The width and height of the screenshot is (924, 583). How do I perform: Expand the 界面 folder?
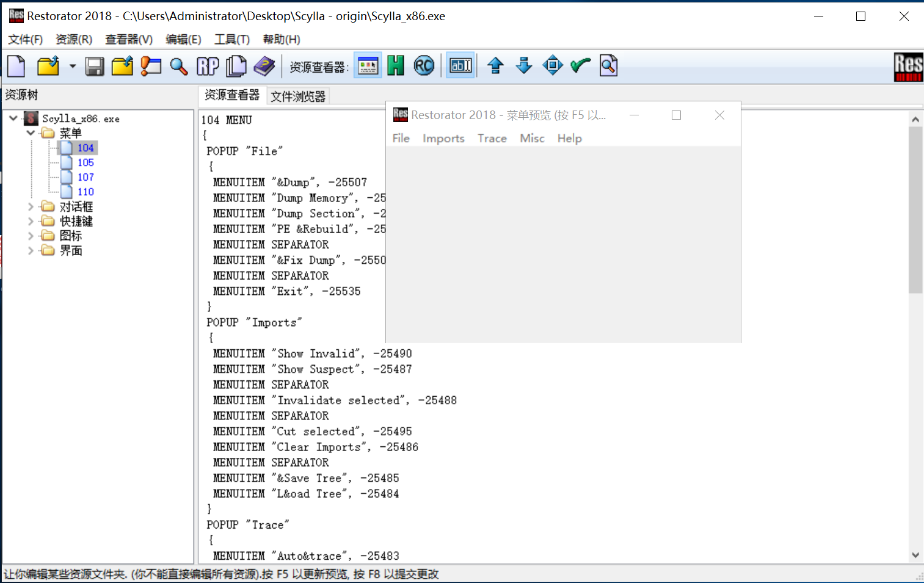click(x=31, y=250)
